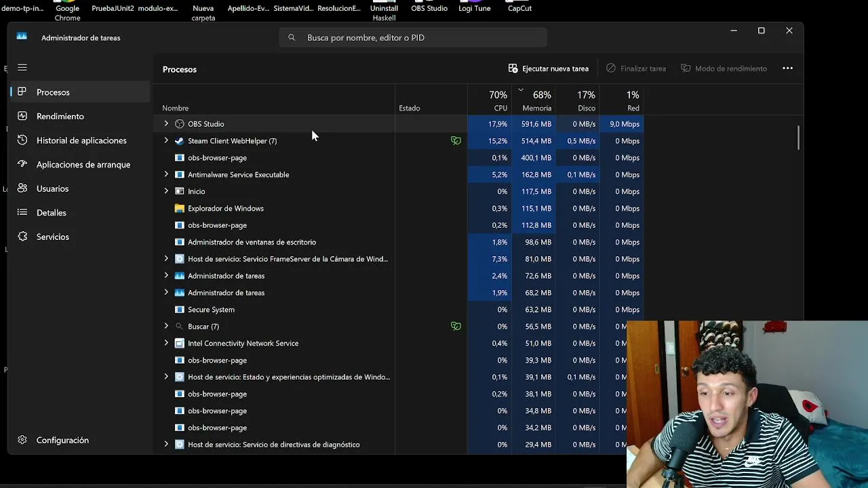
Task: Click the Servicios sidebar icon
Action: [x=22, y=237]
